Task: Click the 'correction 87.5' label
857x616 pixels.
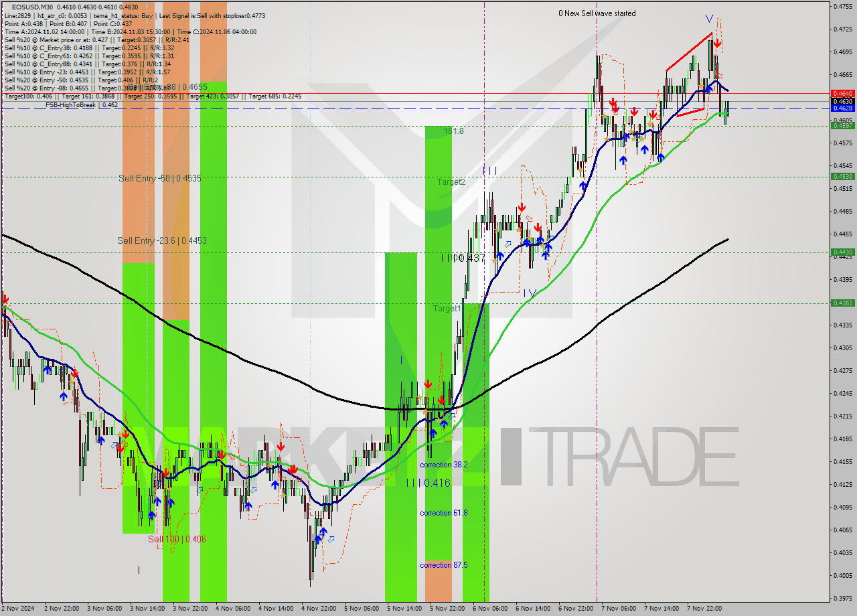Action: coord(443,565)
